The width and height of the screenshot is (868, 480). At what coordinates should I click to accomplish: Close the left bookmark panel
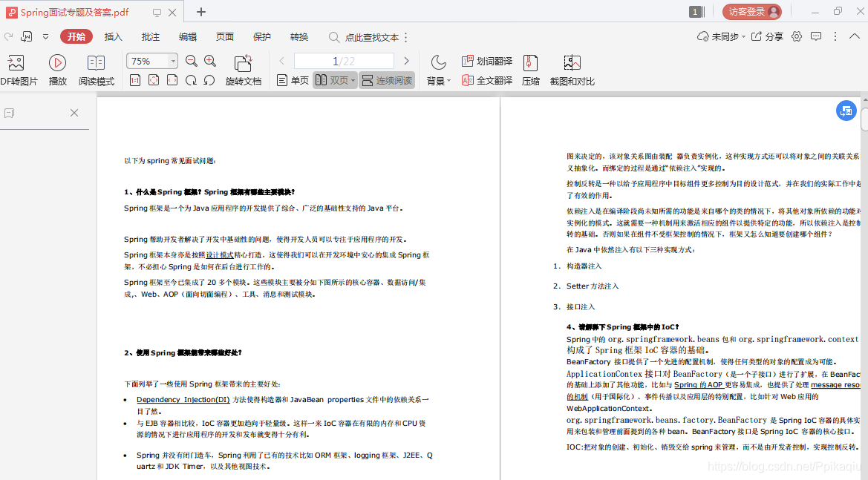[x=74, y=113]
